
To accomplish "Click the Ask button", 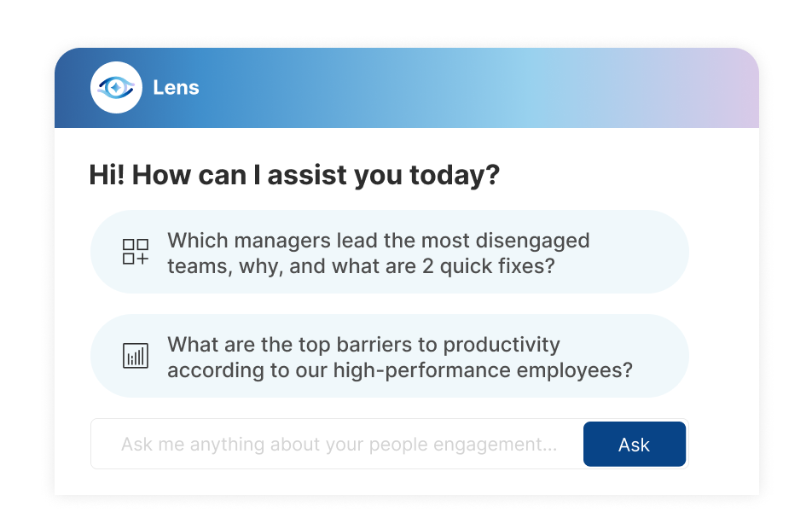I will (635, 444).
